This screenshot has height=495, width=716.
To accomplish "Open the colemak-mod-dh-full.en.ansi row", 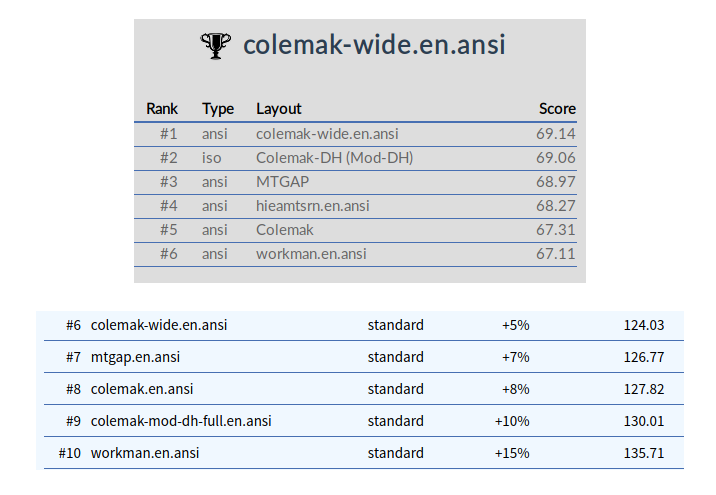I will pyautogui.click(x=181, y=421).
